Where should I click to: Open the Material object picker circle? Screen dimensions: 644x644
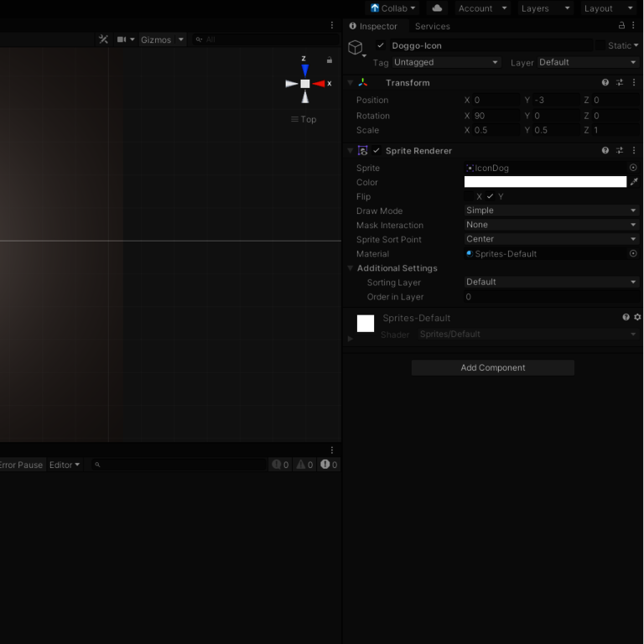pos(633,254)
